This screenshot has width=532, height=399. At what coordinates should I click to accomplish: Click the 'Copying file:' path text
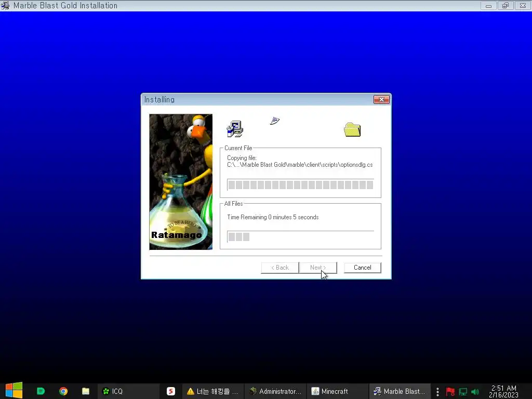(x=300, y=161)
